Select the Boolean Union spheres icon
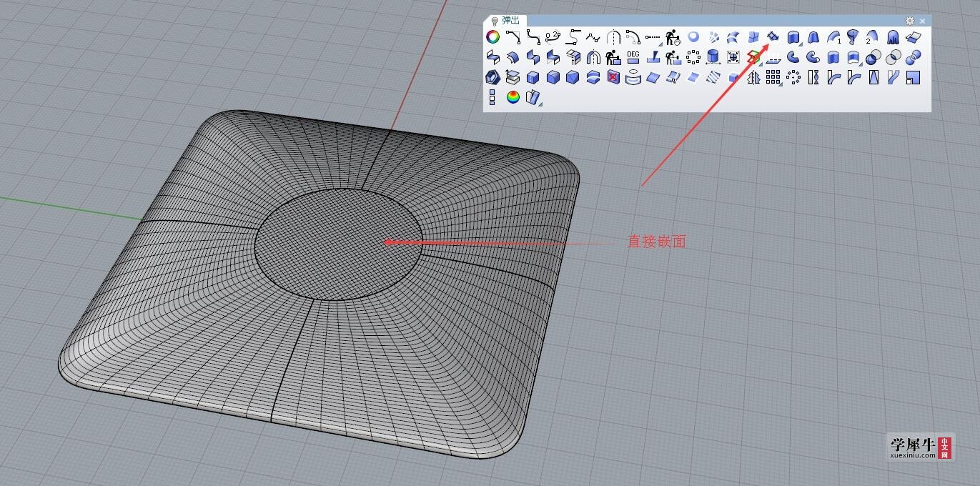Screen dimensions: 980x486 (873, 57)
